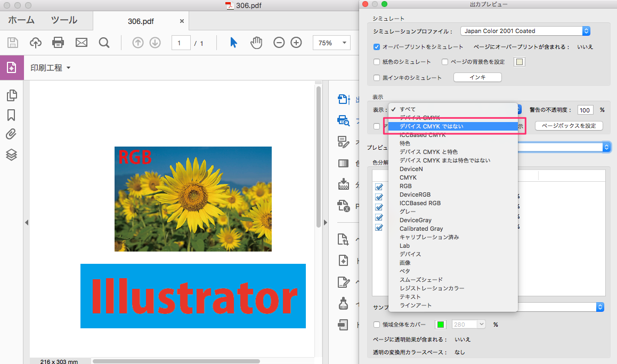The image size is (617, 364).
Task: Click the インキ button
Action: coord(477,77)
